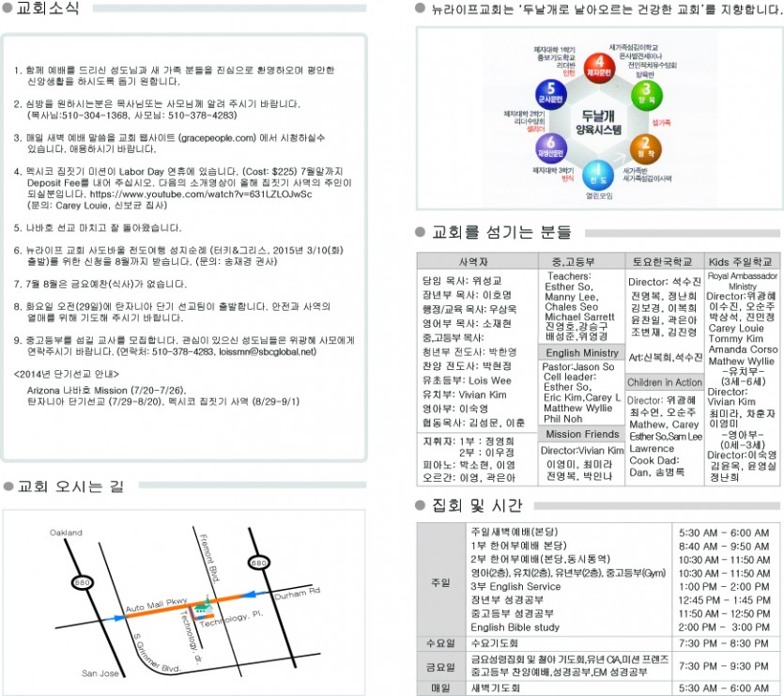
Task: Click the Oakland label on the map
Action: pos(66,533)
